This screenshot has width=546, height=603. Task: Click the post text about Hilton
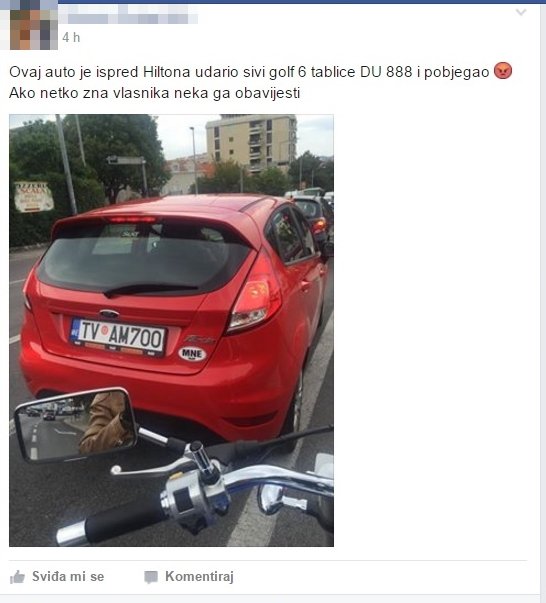pyautogui.click(x=249, y=72)
